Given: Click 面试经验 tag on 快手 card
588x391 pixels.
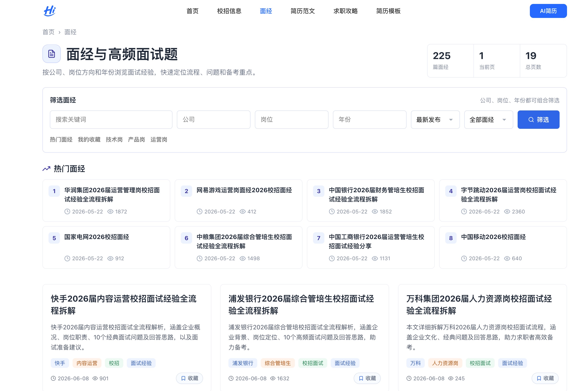Looking at the screenshot, I should [141, 363].
